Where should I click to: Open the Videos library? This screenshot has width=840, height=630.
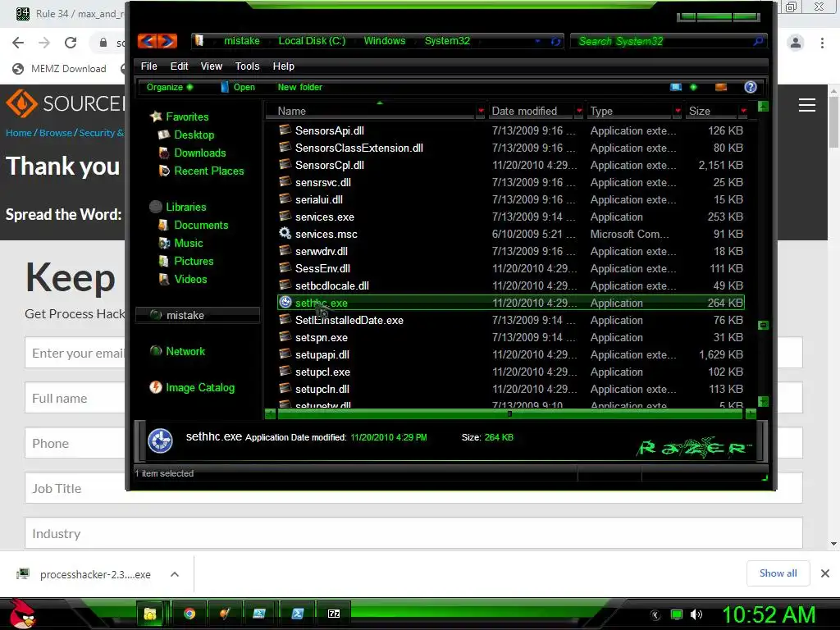(x=190, y=279)
